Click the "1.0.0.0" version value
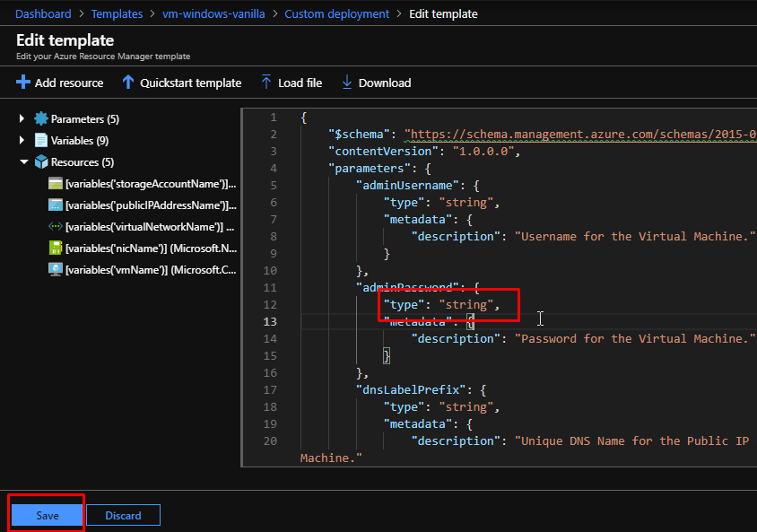 pos(483,151)
